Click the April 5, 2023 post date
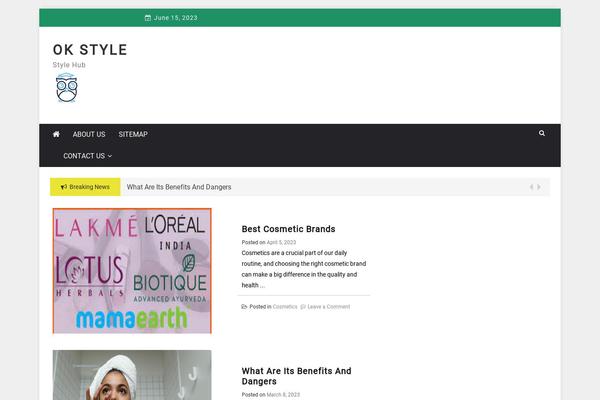The width and height of the screenshot is (600, 400). click(281, 242)
